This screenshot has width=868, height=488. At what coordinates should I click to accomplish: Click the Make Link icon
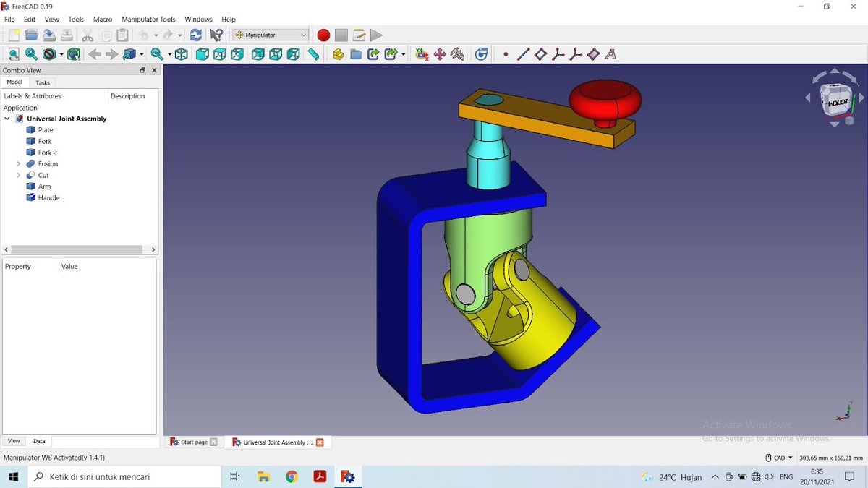click(x=373, y=54)
